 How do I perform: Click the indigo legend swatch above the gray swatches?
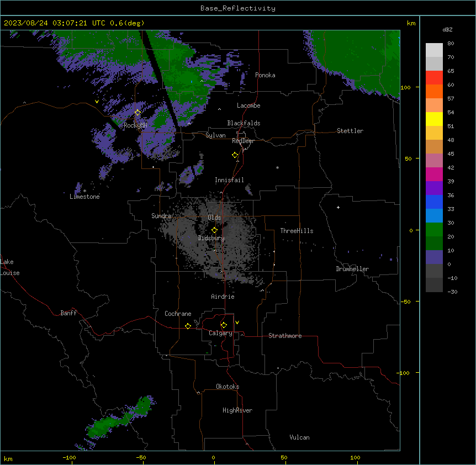tap(434, 257)
